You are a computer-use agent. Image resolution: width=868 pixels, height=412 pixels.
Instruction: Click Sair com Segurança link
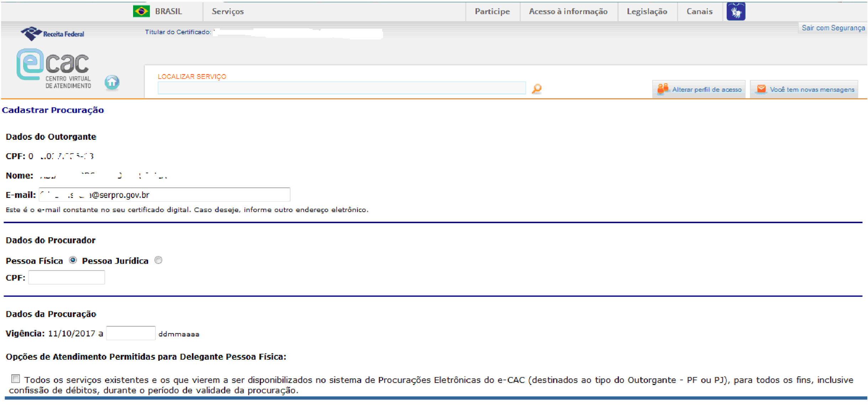[x=833, y=28]
